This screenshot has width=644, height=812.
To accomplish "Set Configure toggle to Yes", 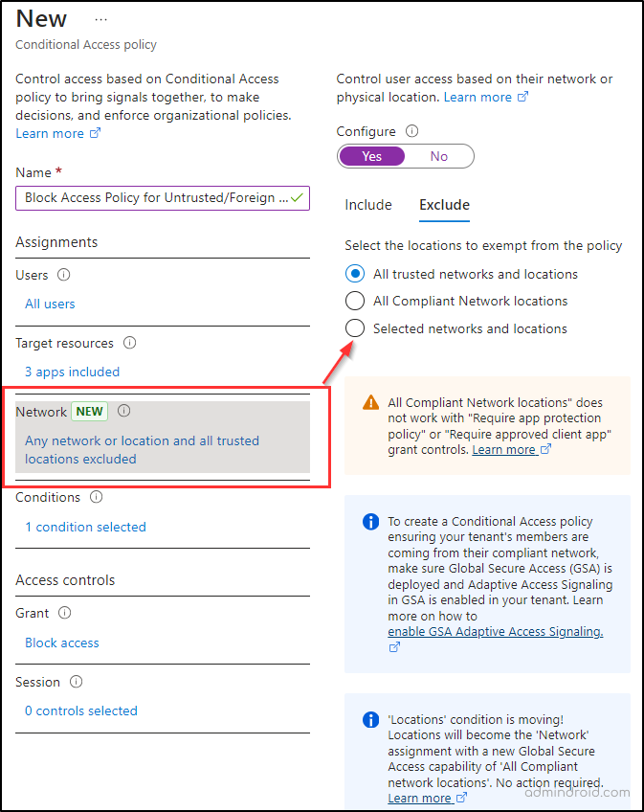I will 371,156.
